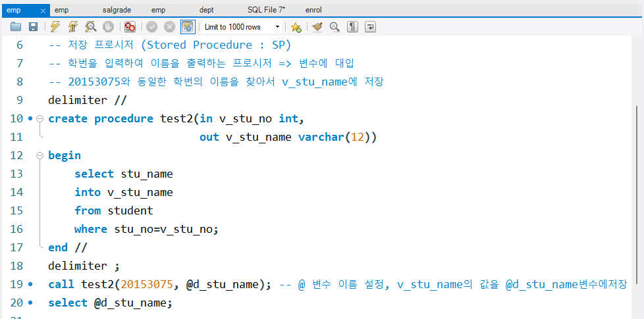Click the number 12 inside varchar parentheses
This screenshot has height=319, width=644.
coord(358,137)
